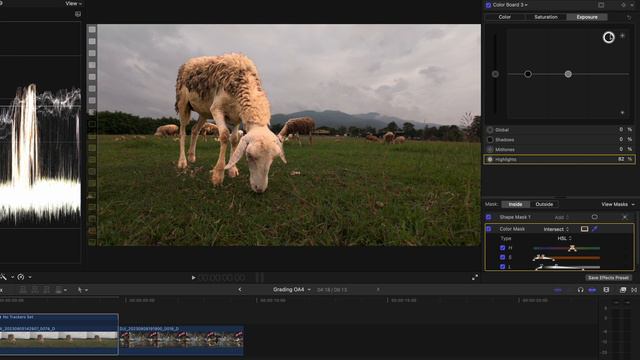Click the midtones exposure puck on midline
Screen dimensions: 640x360
tap(568, 74)
